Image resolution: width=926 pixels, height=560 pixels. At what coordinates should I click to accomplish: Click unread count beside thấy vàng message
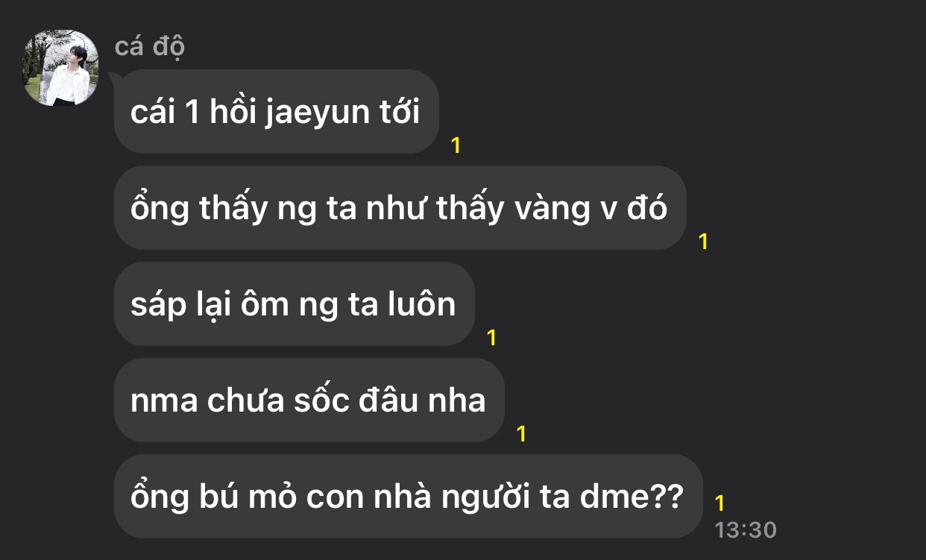[703, 242]
